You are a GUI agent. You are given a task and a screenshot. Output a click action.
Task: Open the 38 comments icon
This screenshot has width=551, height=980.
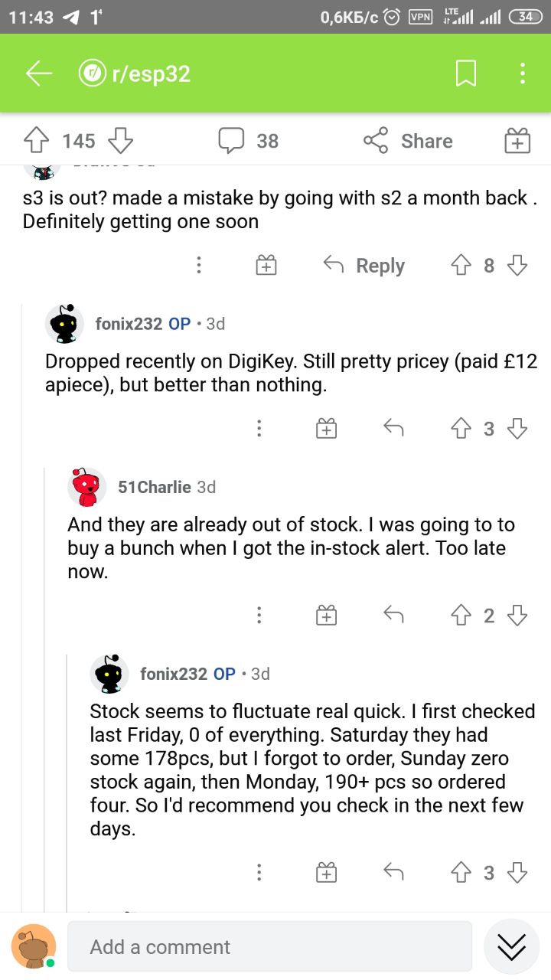pos(231,141)
